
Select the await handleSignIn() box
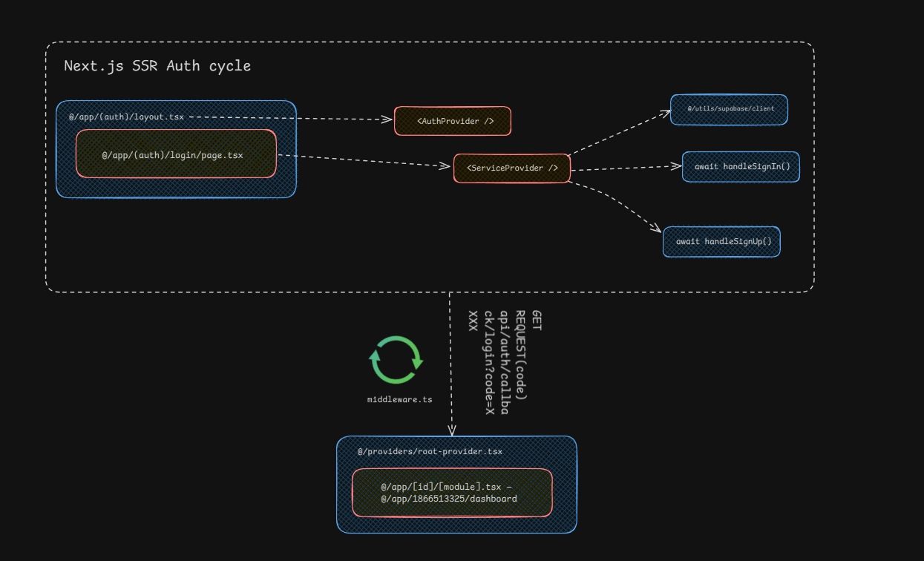(741, 167)
